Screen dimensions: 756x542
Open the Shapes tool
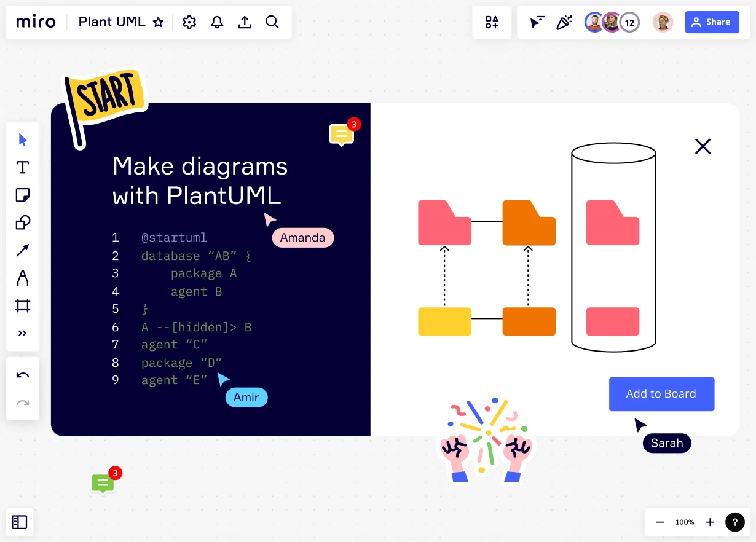click(x=23, y=222)
